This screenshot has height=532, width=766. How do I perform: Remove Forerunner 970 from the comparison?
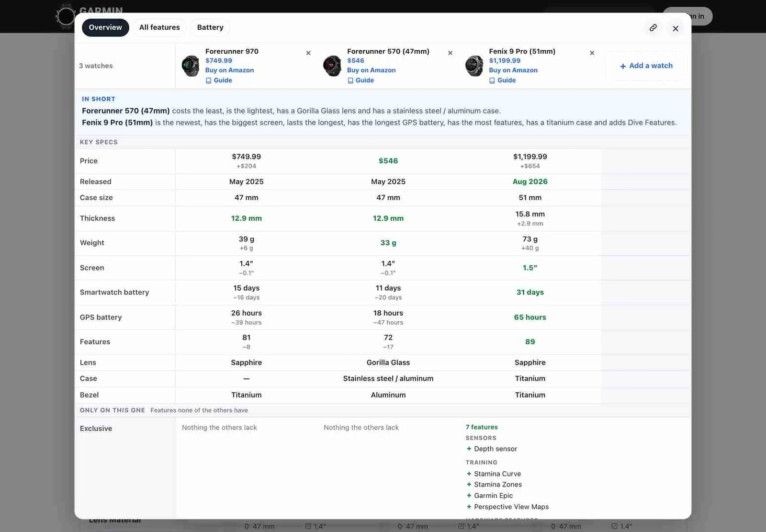click(x=308, y=53)
